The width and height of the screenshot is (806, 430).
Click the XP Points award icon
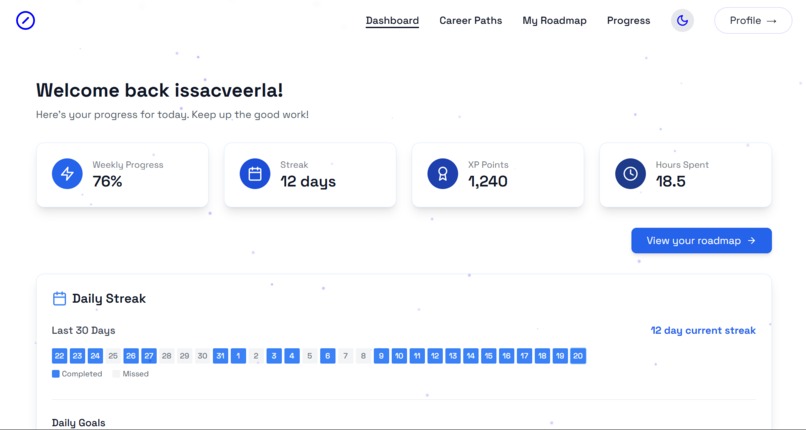point(443,174)
